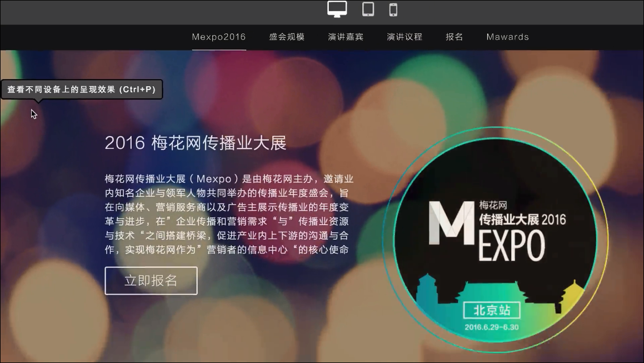The width and height of the screenshot is (644, 363).
Task: Click the 立即报名 button
Action: pos(151,281)
